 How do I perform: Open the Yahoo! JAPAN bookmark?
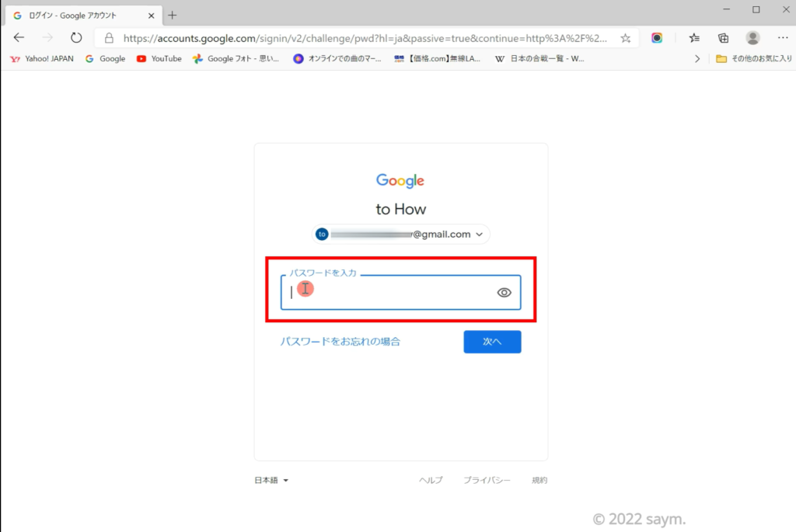42,59
